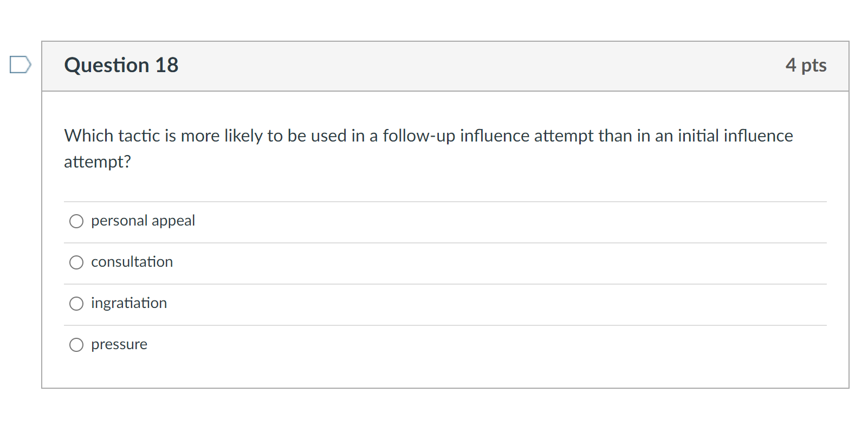Click the 4 pts point value label
Image resolution: width=868 pixels, height=424 pixels.
coord(807,65)
